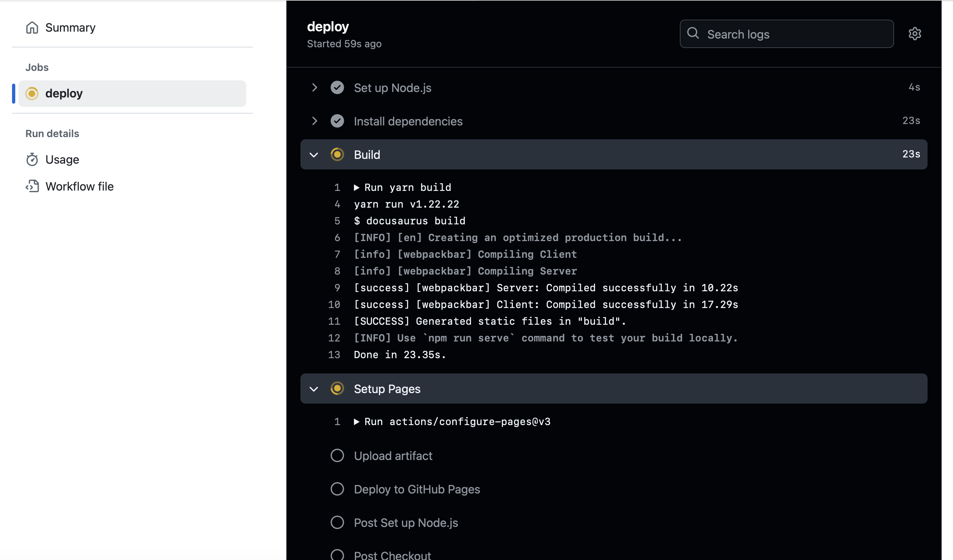Viewport: 953px width, 560px height.
Task: Click the Set up Node.js success checkmark
Action: click(x=337, y=88)
